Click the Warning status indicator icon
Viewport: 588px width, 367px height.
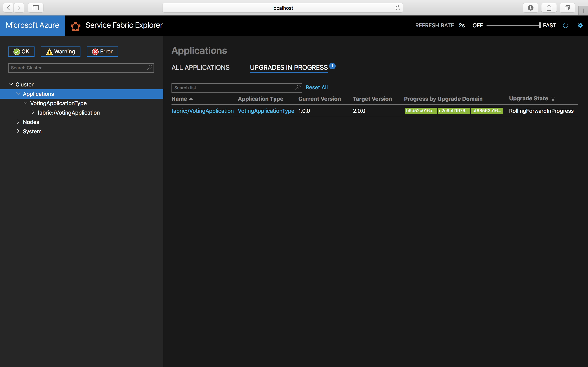point(49,52)
